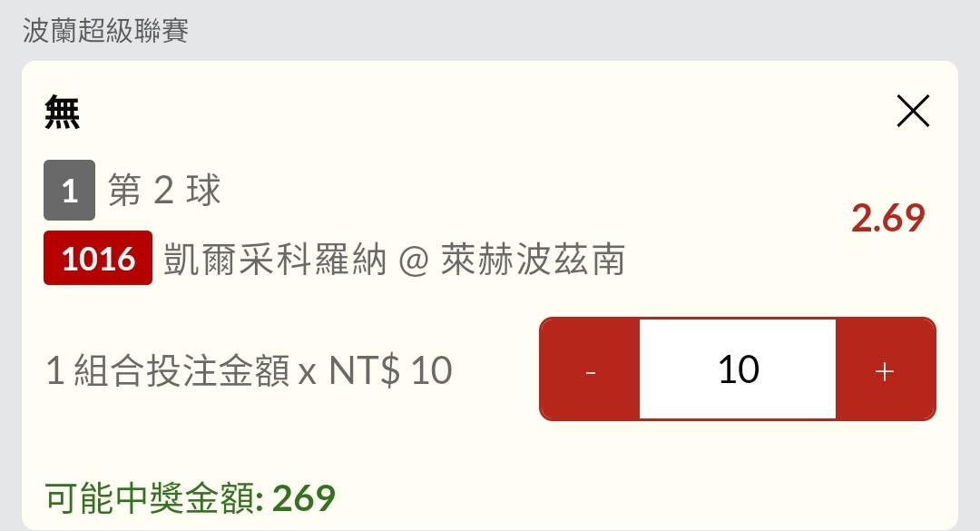
Task: Tap the team name 凱爾采科羅納
Action: point(275,261)
